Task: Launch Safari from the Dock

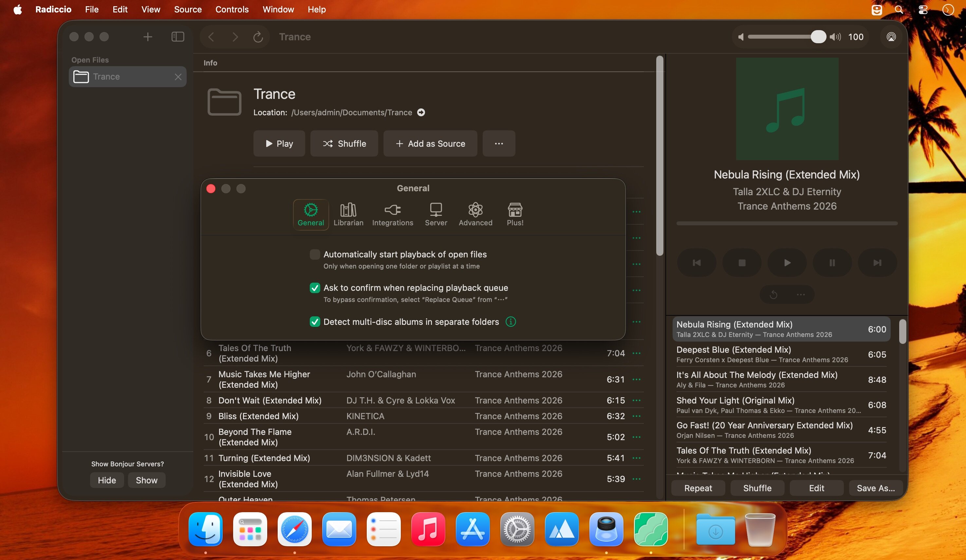Action: click(294, 529)
